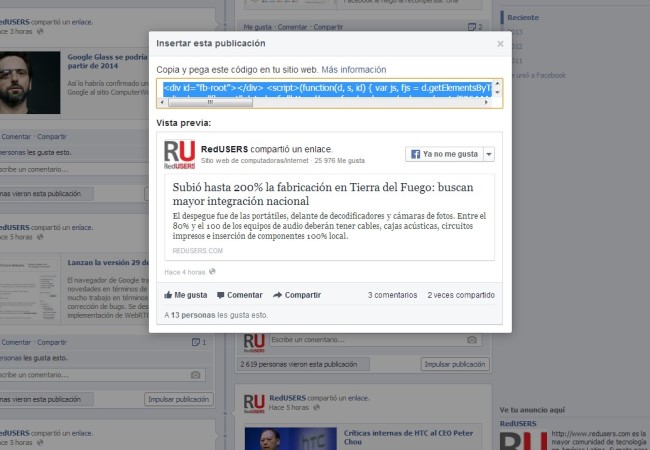Screen dimensions: 650x450
Task: Click the embed code horizontal scrollbar thumb
Action: pyautogui.click(x=210, y=102)
